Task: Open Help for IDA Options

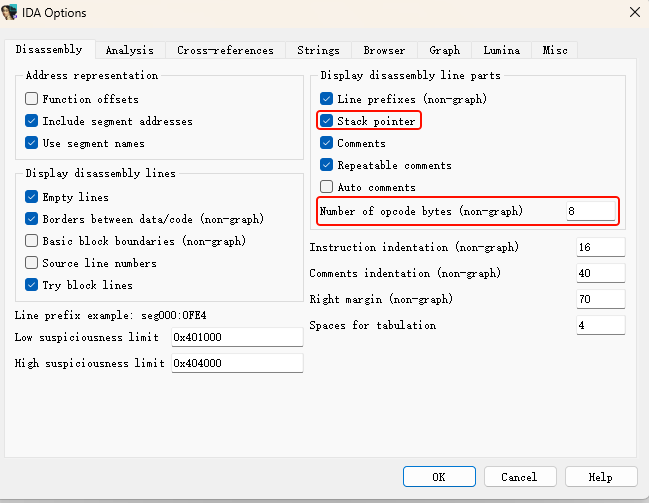Action: point(601,477)
